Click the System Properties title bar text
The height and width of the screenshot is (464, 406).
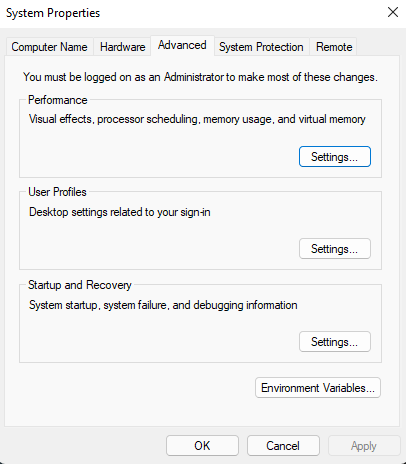click(x=53, y=13)
